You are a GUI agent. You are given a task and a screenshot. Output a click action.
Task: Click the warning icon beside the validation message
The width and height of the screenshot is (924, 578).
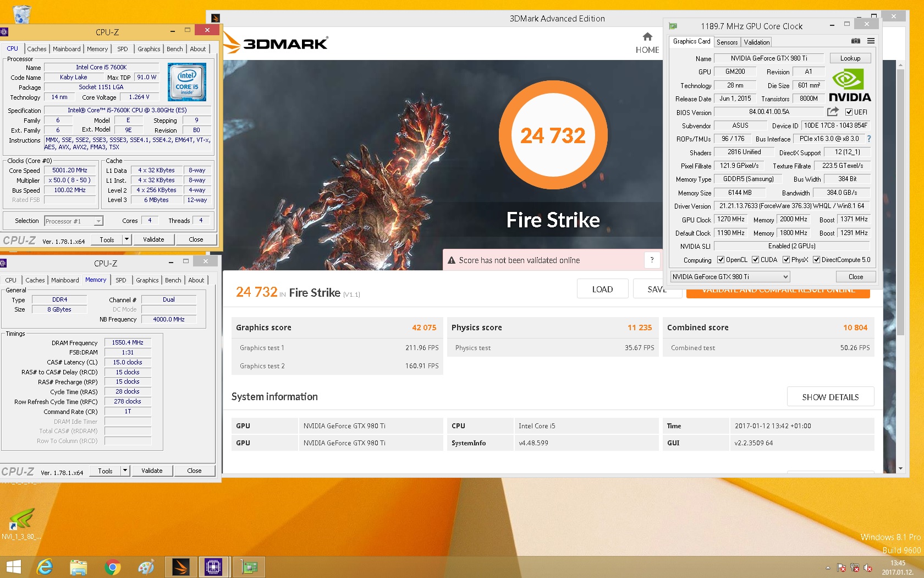coord(451,260)
